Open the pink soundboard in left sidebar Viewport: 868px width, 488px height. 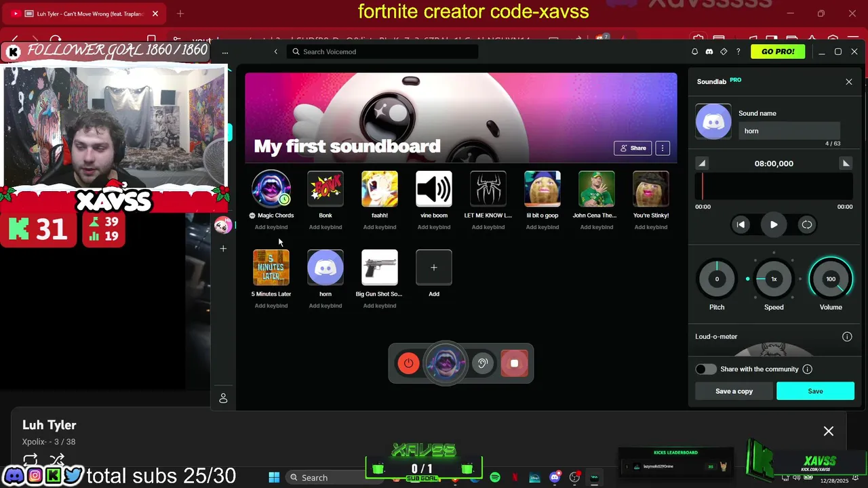pos(222,226)
